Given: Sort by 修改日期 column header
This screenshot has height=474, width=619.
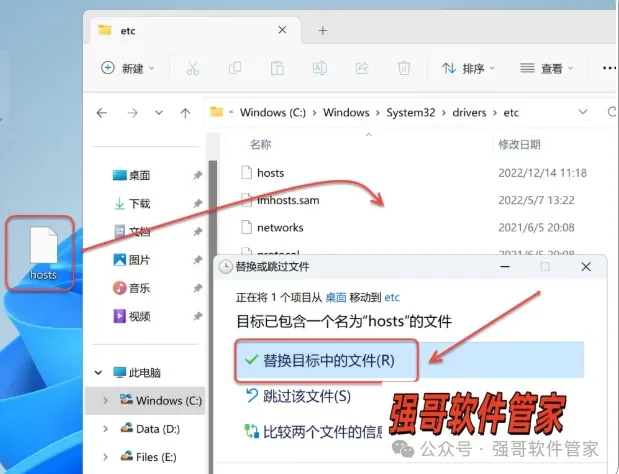Looking at the screenshot, I should click(519, 144).
